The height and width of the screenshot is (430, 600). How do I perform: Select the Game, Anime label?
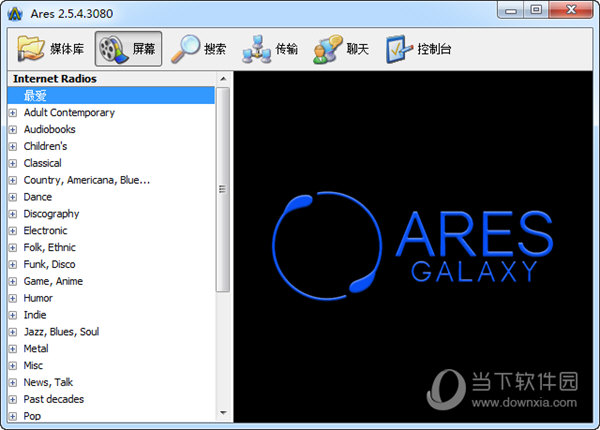(x=53, y=281)
